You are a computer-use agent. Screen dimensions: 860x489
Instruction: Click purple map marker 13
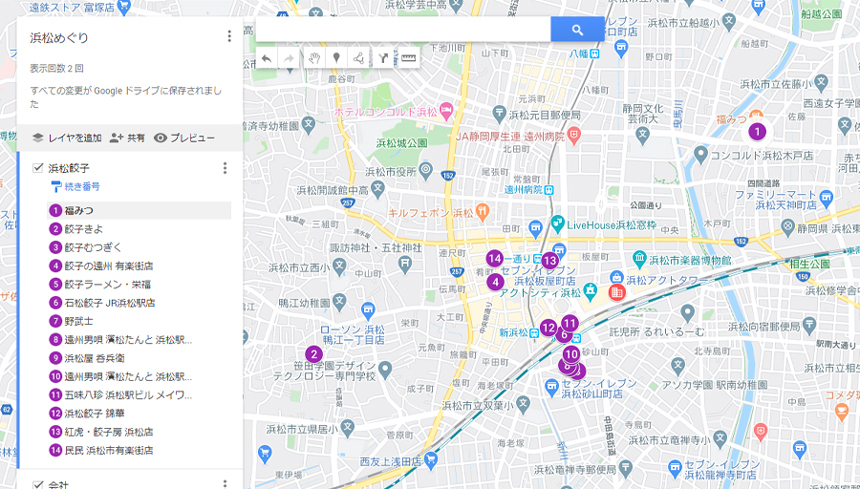(550, 260)
